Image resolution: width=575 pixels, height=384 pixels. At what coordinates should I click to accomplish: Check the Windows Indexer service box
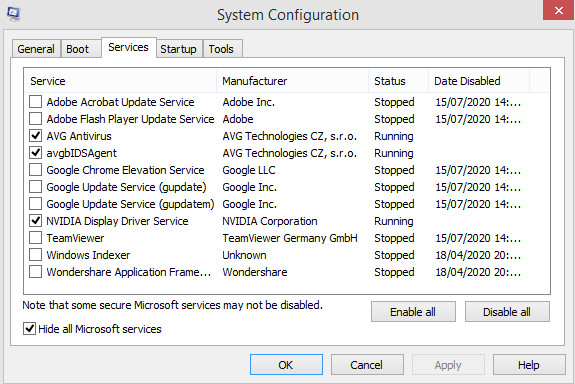point(36,255)
